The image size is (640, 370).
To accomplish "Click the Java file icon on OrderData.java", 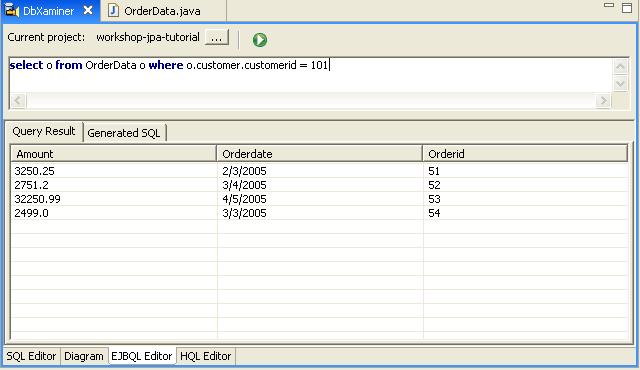I will 113,11.
